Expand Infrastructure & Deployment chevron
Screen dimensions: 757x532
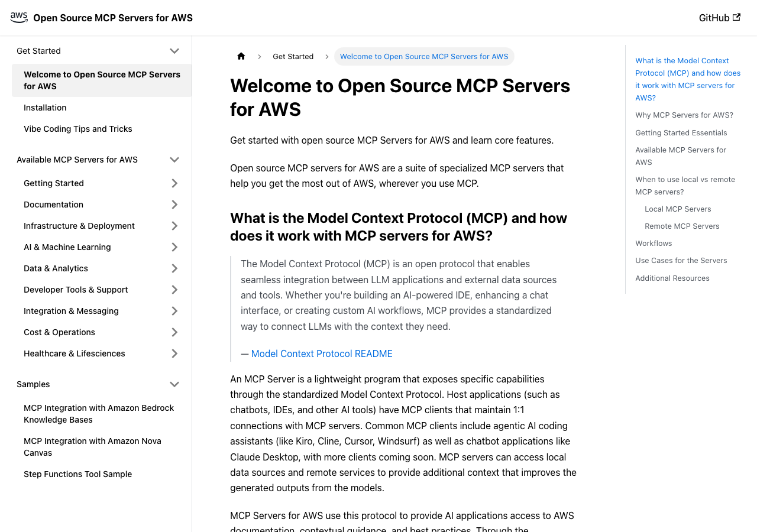click(x=174, y=226)
